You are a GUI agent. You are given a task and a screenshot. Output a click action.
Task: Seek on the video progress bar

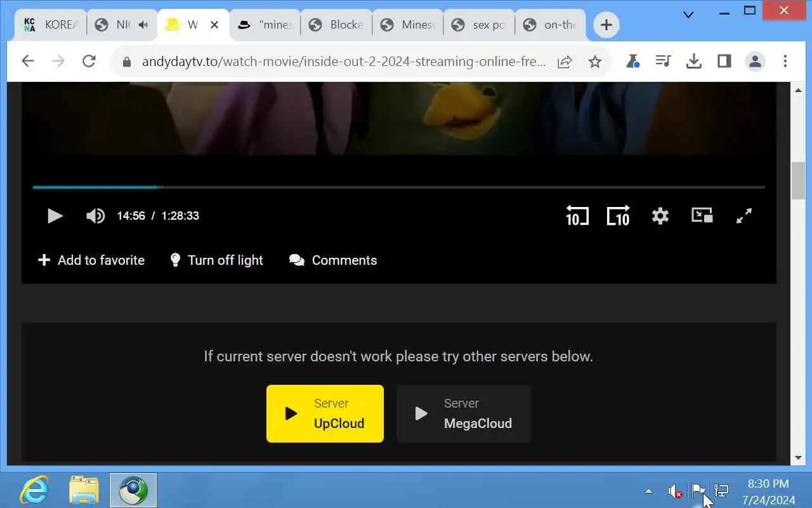tap(399, 187)
